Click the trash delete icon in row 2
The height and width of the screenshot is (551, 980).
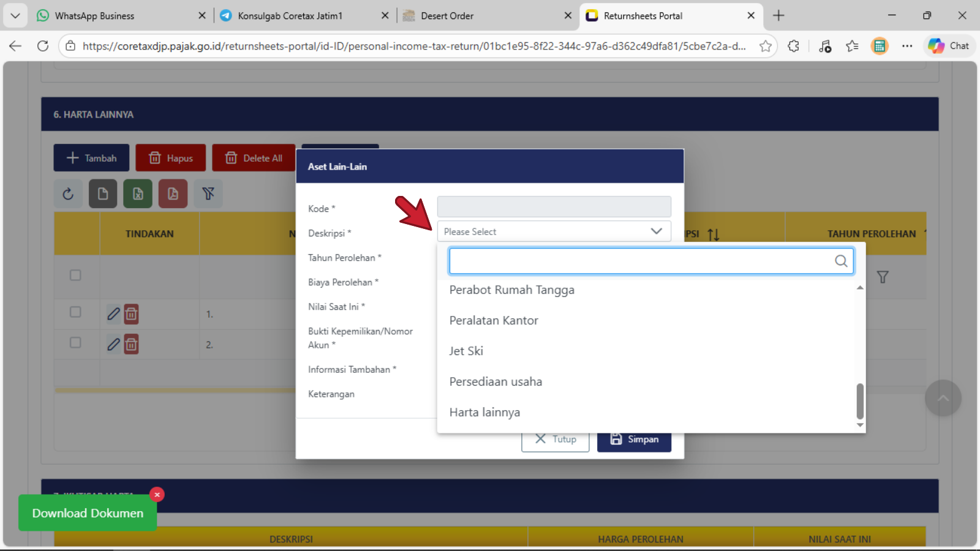point(131,345)
